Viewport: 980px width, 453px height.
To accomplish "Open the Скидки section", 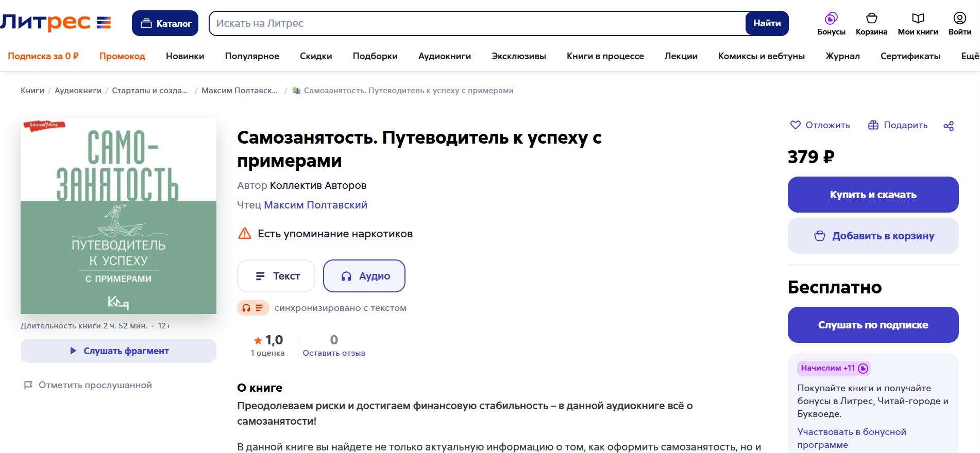I will click(316, 56).
